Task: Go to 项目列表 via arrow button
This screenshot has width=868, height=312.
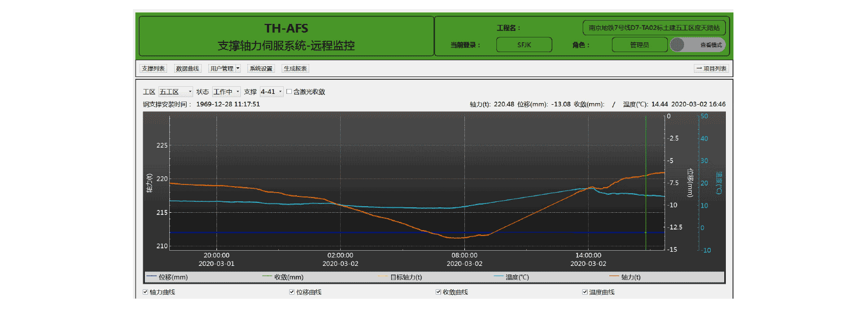Action: pyautogui.click(x=711, y=68)
